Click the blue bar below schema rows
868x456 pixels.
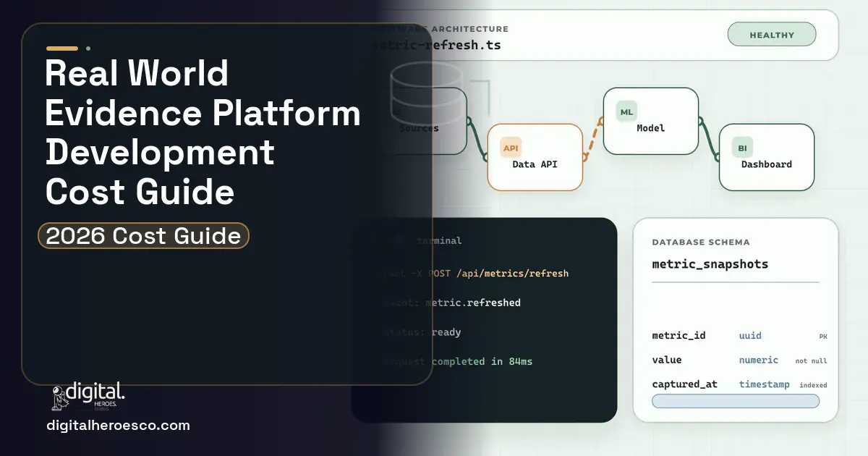pyautogui.click(x=736, y=401)
